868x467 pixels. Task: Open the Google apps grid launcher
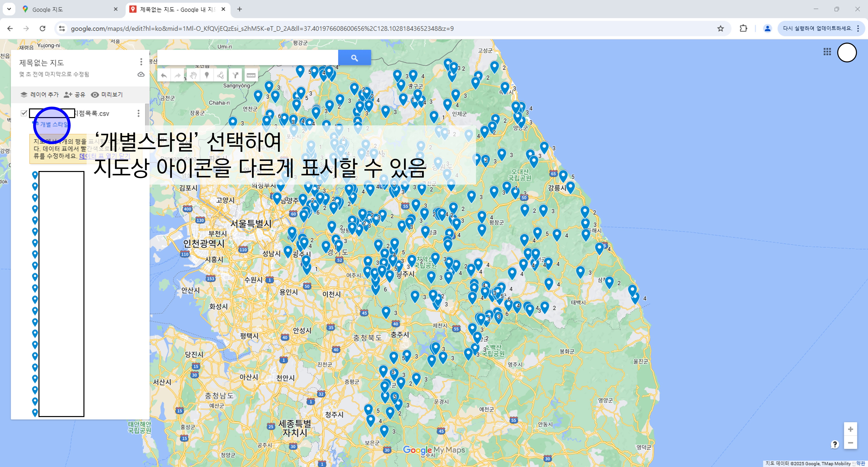point(827,52)
